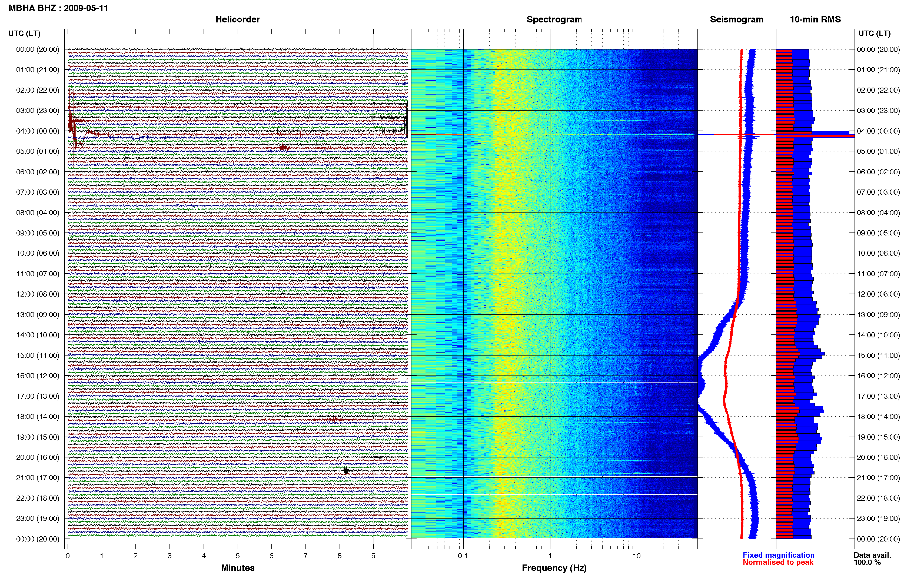Click left time label 14:00 (10:00)

[38, 335]
